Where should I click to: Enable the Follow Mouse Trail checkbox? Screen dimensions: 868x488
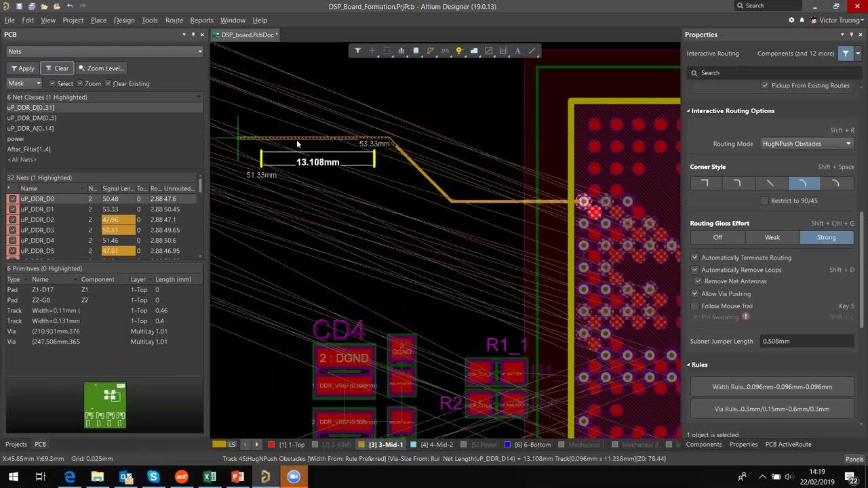(x=694, y=306)
